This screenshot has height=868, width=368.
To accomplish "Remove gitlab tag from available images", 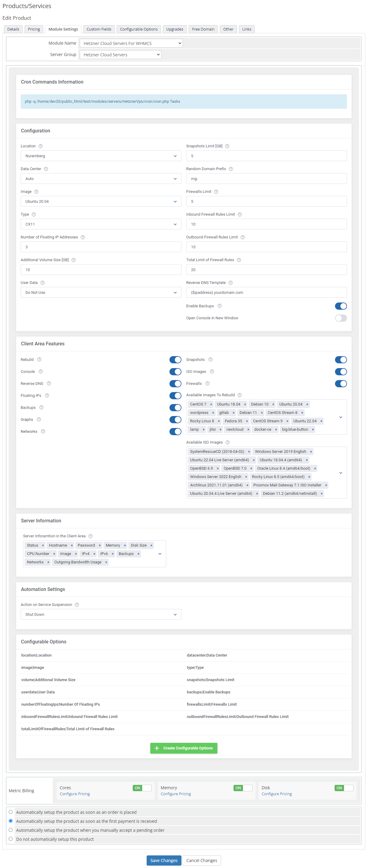I will 233,412.
